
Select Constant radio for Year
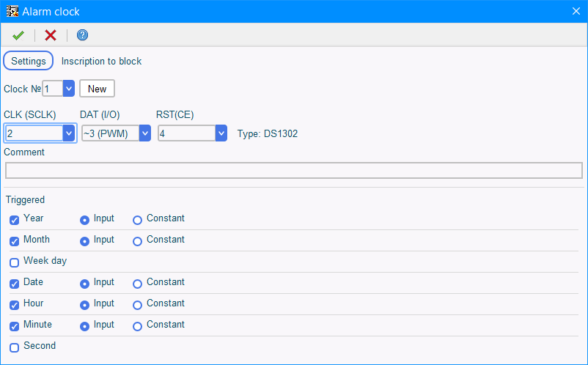pos(137,221)
